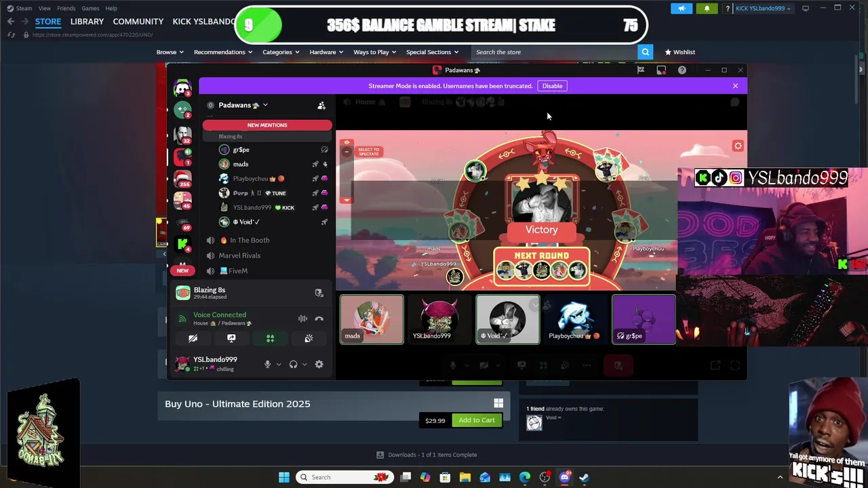Select mads participant video tile
Screen dimensions: 868x488
372,319
